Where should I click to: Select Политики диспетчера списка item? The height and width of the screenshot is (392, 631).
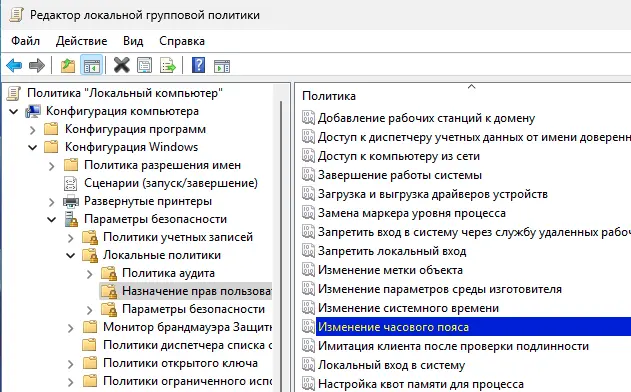[188, 345]
